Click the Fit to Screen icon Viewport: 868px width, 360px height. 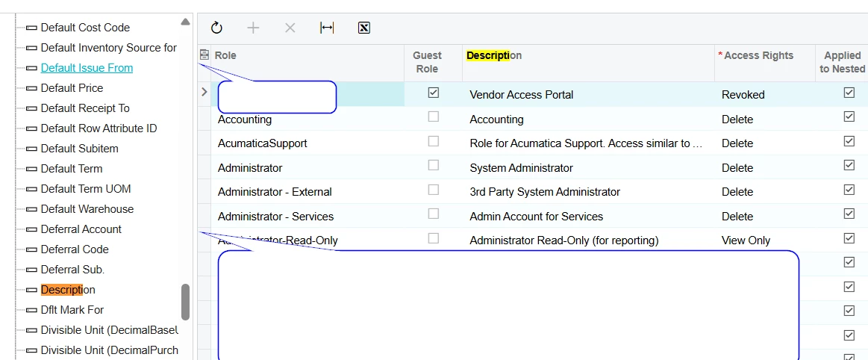[327, 28]
